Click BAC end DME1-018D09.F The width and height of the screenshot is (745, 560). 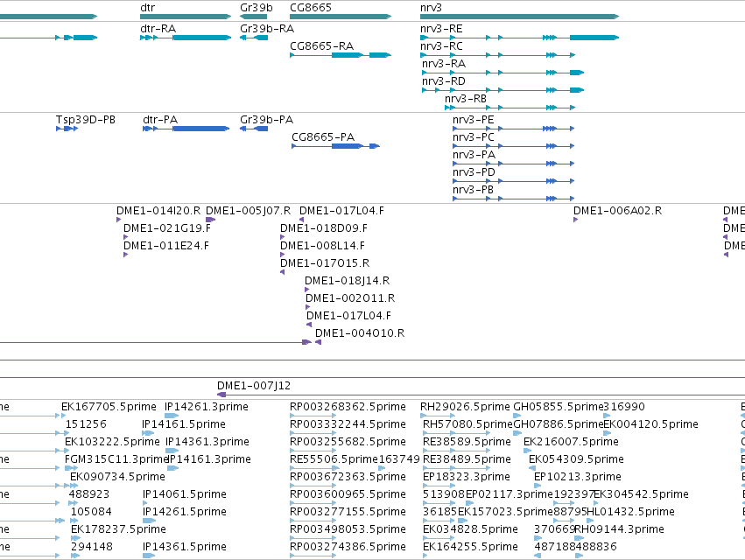[324, 228]
